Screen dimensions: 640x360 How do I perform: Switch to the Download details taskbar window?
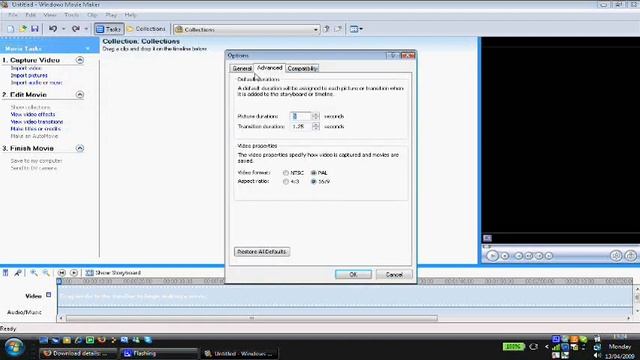pos(78,353)
